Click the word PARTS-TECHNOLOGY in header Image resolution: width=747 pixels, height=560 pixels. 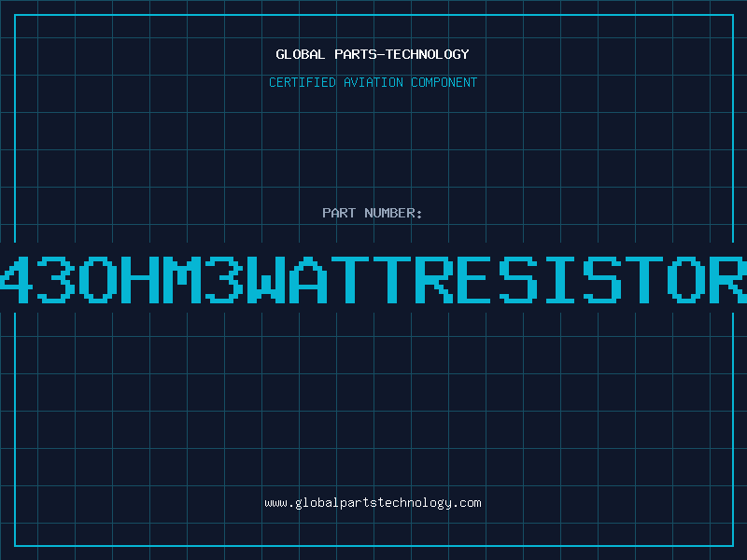pos(402,54)
